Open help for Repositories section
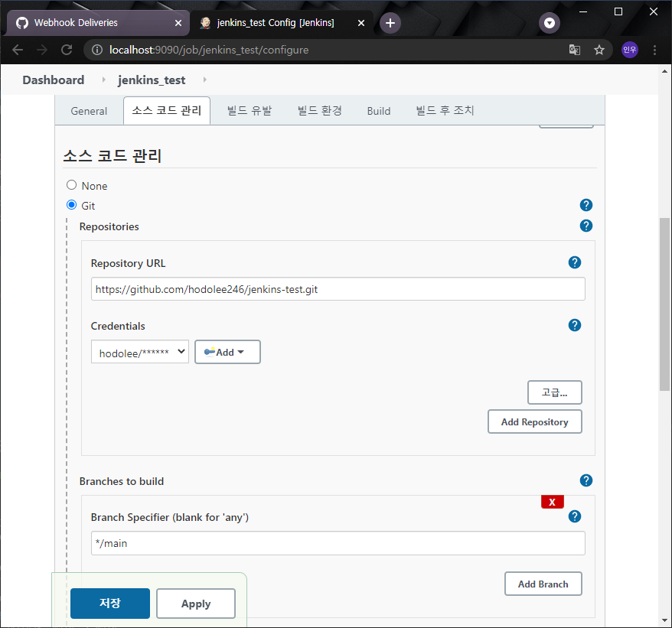The image size is (672, 628). pyautogui.click(x=586, y=226)
